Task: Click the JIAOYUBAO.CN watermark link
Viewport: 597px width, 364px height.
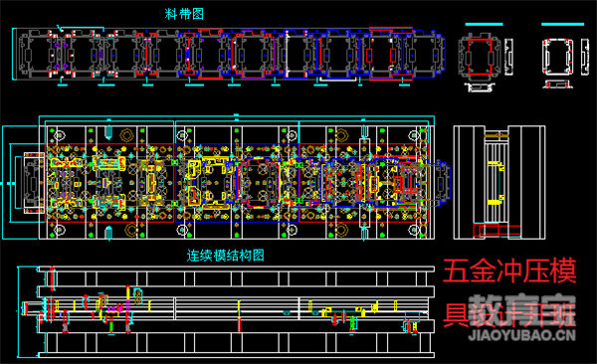Action: tap(521, 335)
